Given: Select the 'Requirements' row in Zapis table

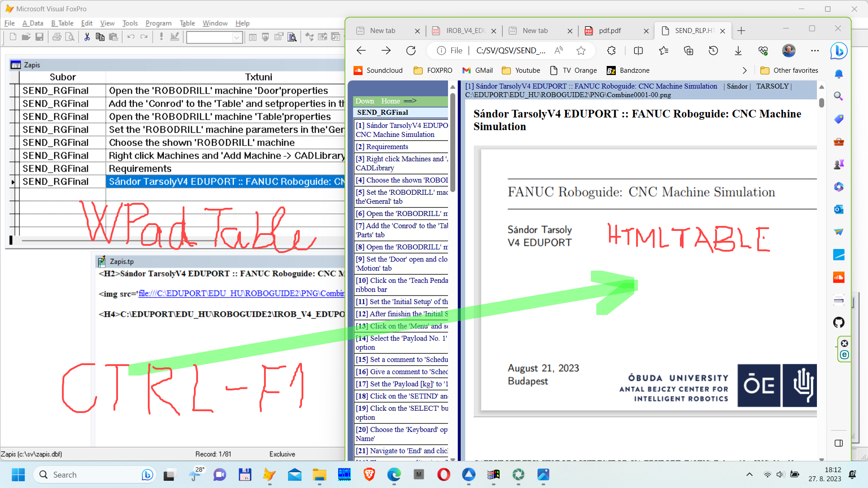Looking at the screenshot, I should [x=140, y=169].
